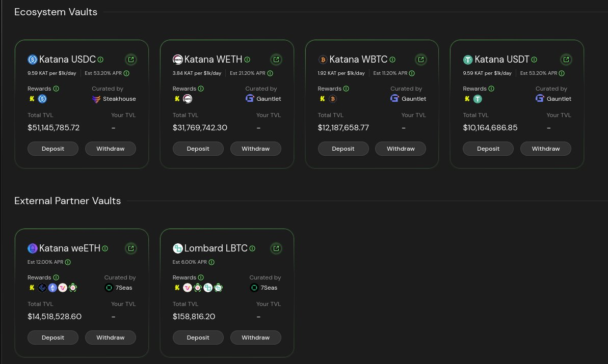Click the 7Seas curator logo on weETH card
The width and height of the screenshot is (608, 364).
point(109,288)
